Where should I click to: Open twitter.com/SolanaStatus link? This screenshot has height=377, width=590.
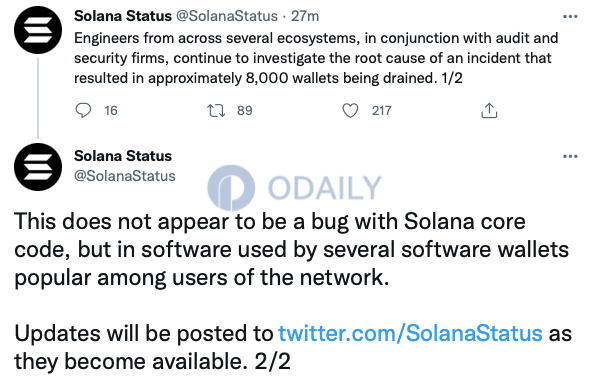(410, 333)
